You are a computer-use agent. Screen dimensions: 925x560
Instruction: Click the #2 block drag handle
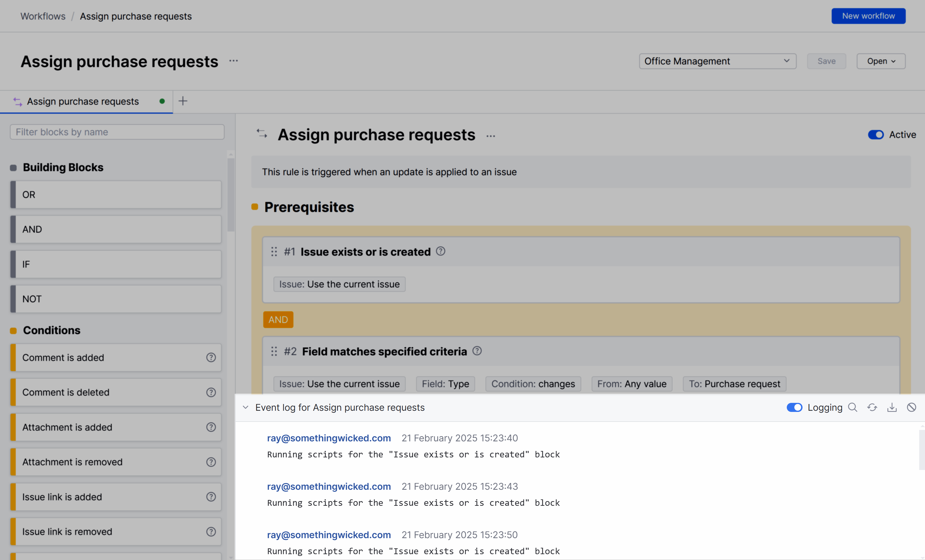pyautogui.click(x=274, y=351)
